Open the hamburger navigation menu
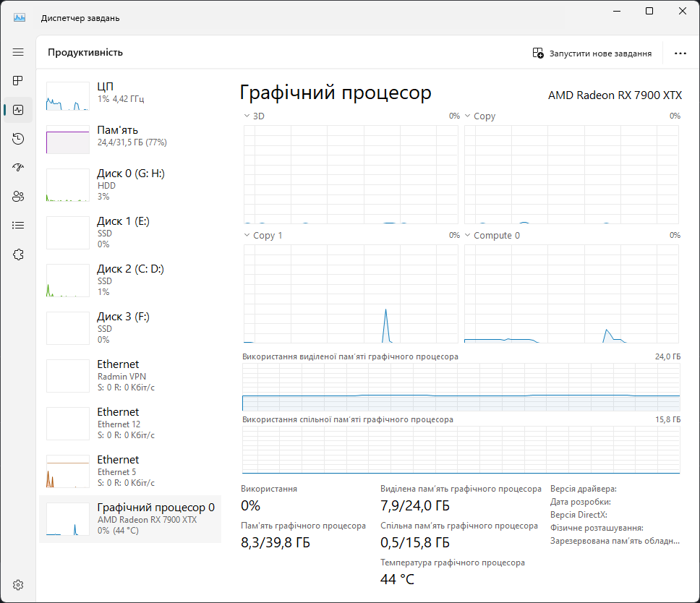Screen dimensions: 700x603 [x=18, y=52]
